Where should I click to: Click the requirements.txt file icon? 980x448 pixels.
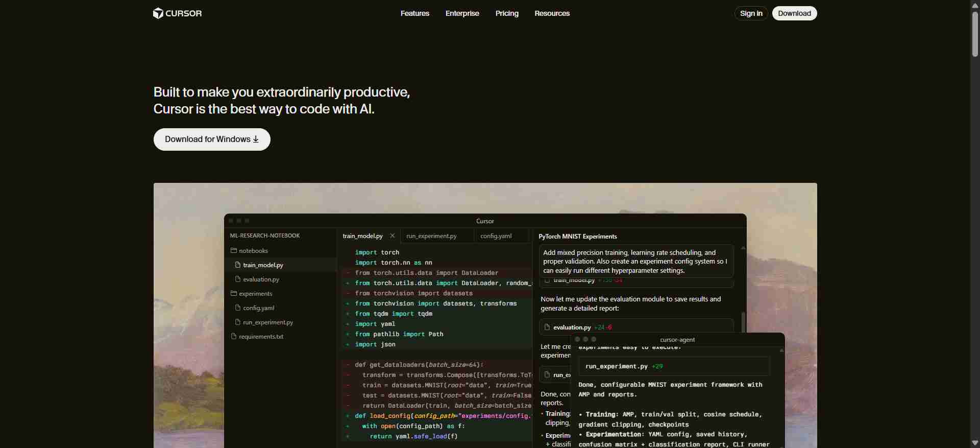coord(234,337)
